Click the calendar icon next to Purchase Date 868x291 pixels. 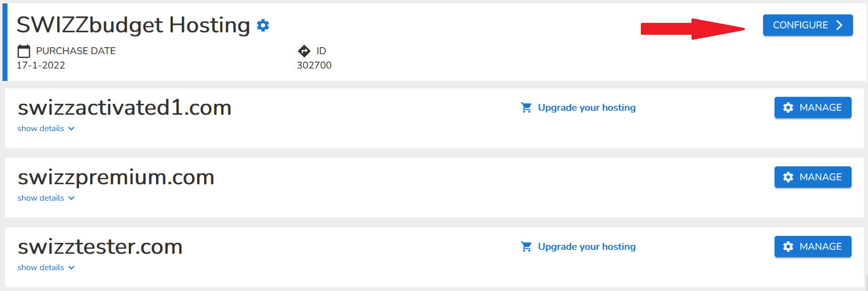click(x=24, y=51)
